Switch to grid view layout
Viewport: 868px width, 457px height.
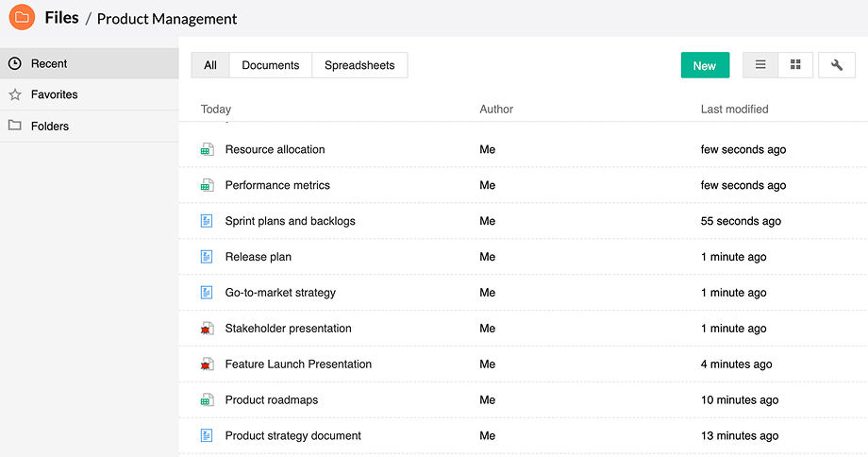tap(795, 65)
